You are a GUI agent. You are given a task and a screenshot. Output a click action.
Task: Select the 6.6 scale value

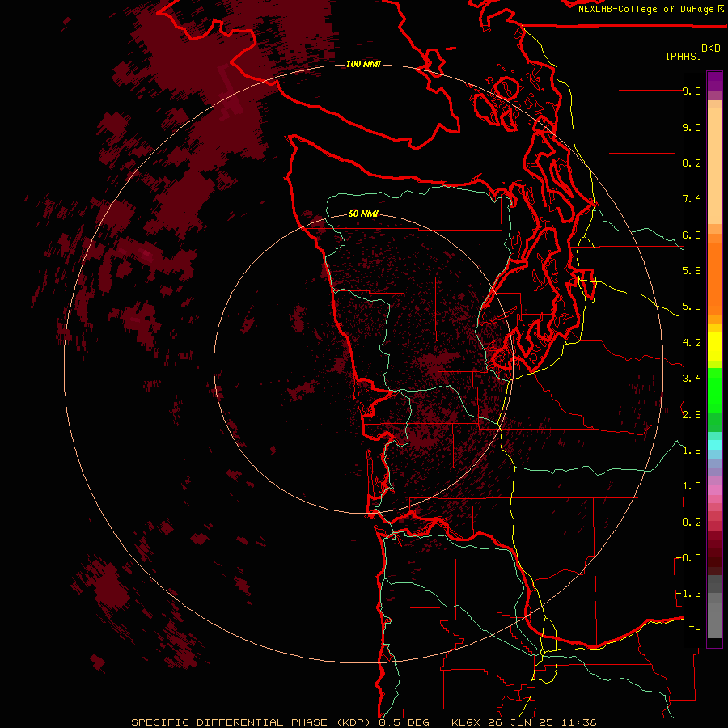[x=692, y=235]
